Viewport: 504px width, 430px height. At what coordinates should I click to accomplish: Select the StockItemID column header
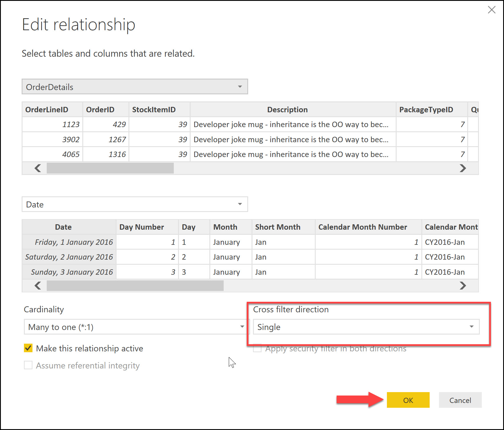(x=160, y=110)
